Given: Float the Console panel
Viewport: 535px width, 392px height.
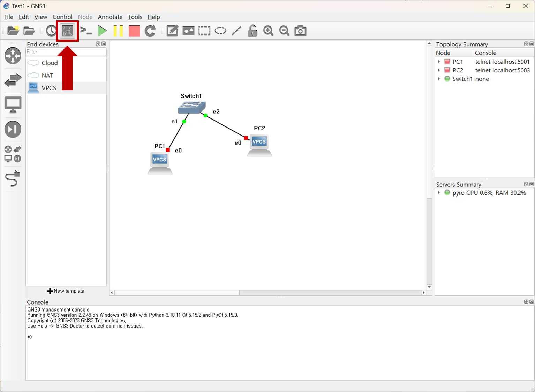Looking at the screenshot, I should (x=526, y=302).
